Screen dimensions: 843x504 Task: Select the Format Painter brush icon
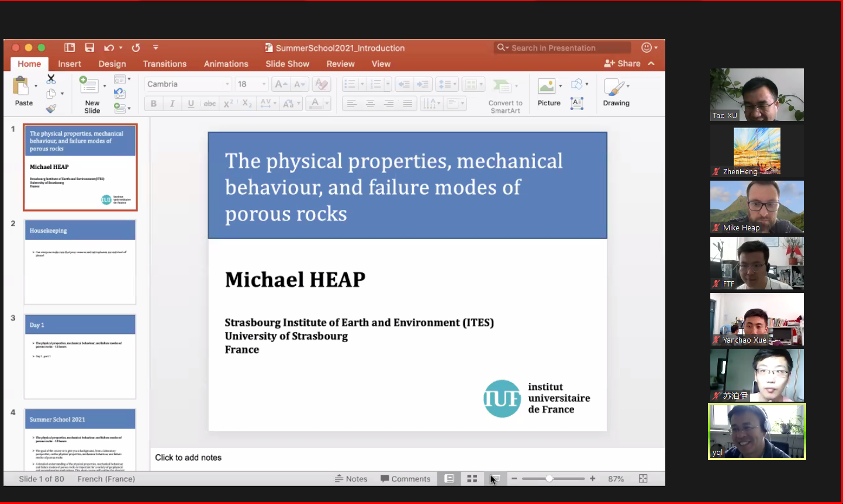(51, 108)
